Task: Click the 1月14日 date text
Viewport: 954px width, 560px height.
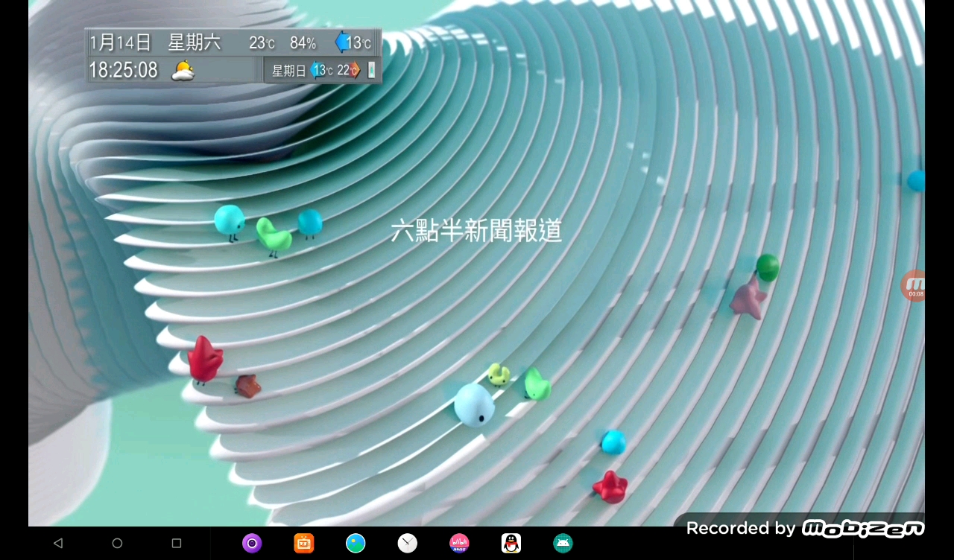Action: click(120, 42)
